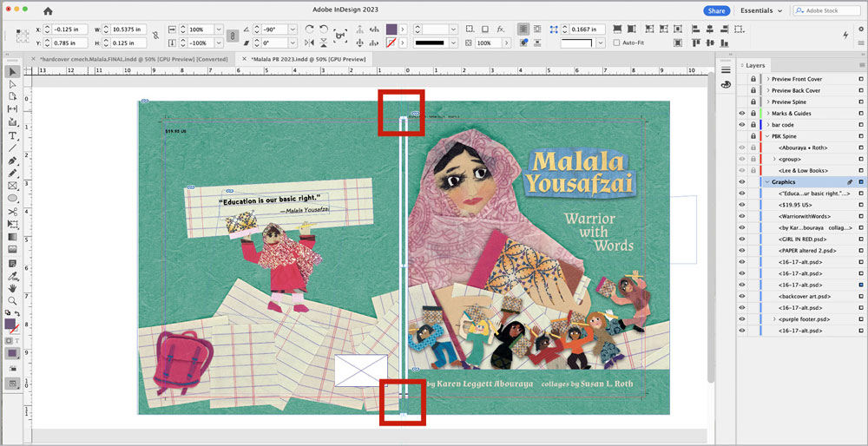
Task: Hide the <backcover art.psd> item
Action: pos(742,297)
